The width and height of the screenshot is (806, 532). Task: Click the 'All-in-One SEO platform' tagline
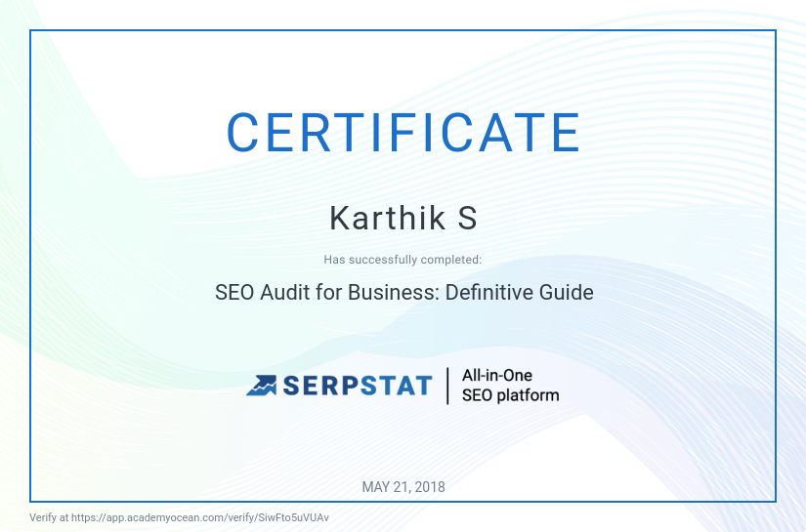point(510,386)
